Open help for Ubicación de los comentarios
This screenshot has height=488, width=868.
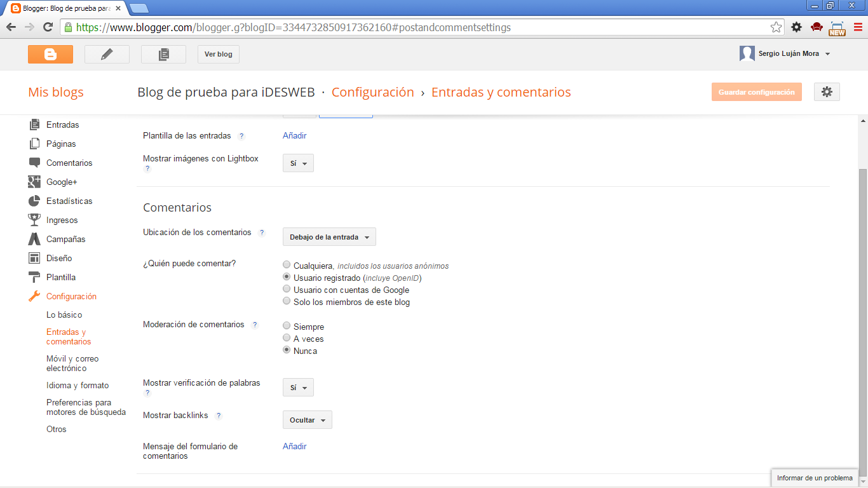[x=262, y=233]
